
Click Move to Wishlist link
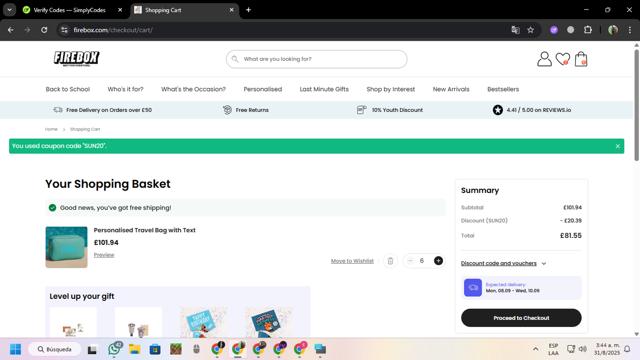coord(352,261)
